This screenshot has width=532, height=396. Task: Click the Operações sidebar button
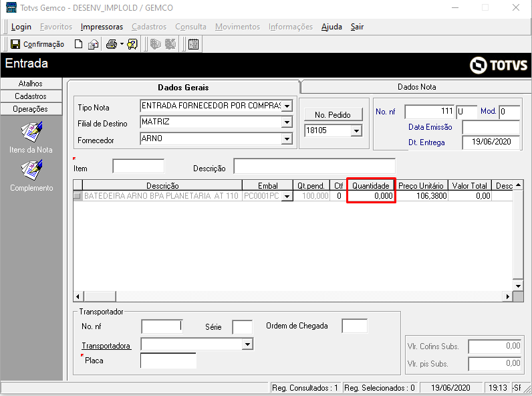tap(31, 109)
